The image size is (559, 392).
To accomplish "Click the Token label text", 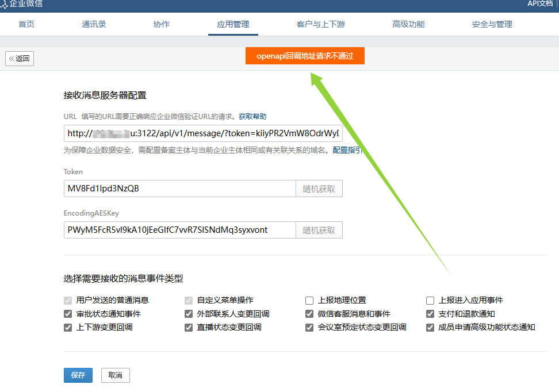I will click(73, 172).
